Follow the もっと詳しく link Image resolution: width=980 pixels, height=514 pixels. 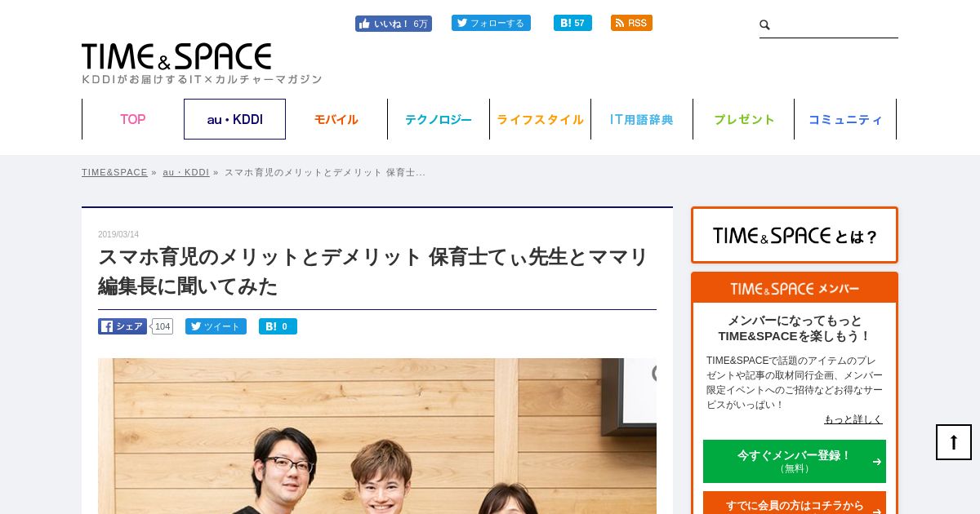tap(853, 419)
